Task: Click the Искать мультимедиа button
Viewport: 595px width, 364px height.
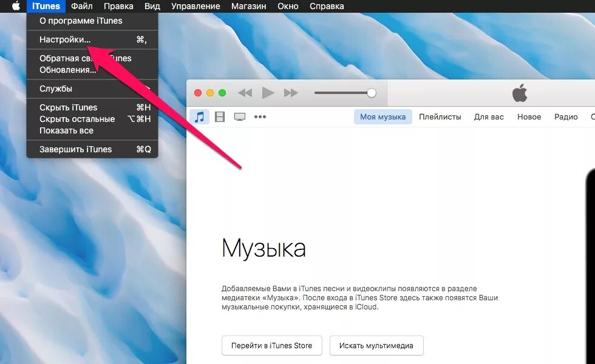Action: [x=376, y=345]
